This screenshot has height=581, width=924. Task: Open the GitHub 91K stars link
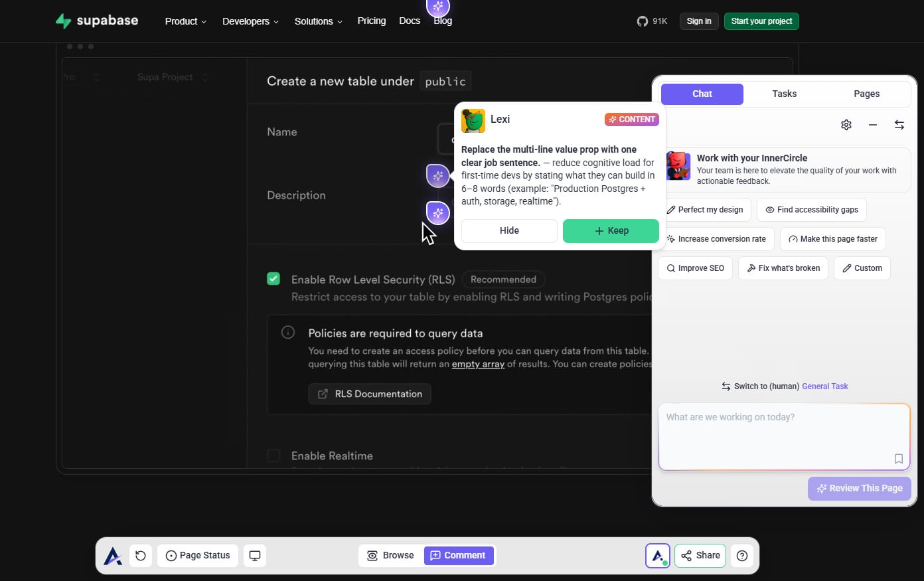pos(652,21)
